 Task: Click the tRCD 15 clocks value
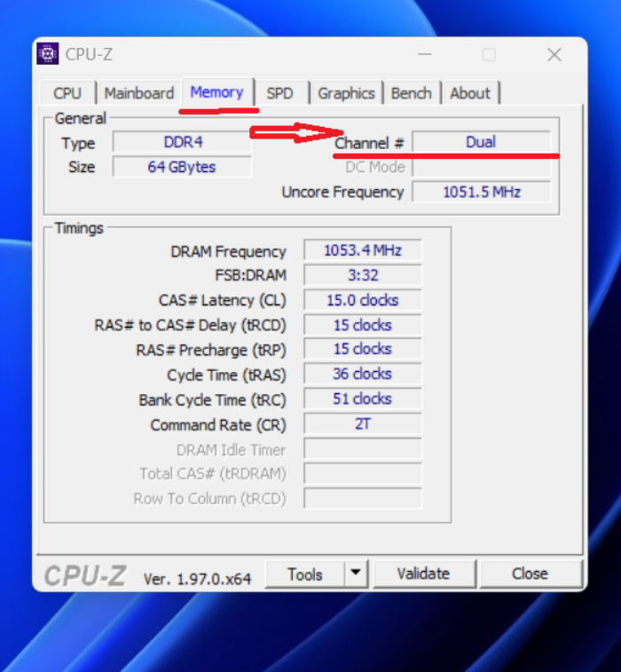tap(363, 325)
